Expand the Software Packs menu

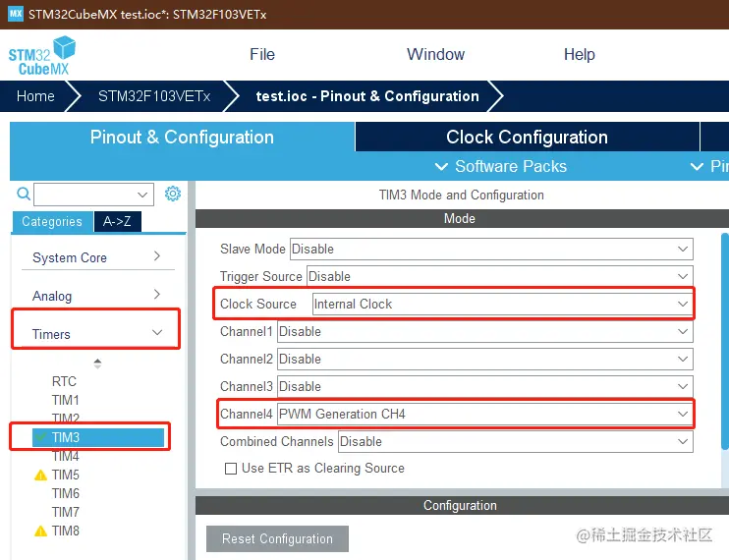point(501,166)
